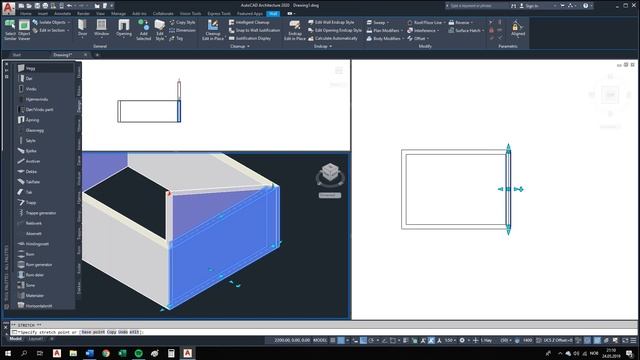Open the Annotate ribbon tab

tap(62, 13)
